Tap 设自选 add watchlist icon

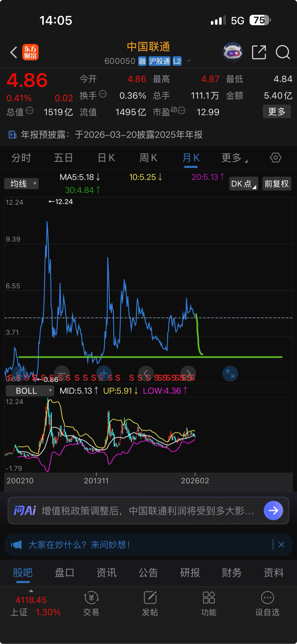pos(268,598)
